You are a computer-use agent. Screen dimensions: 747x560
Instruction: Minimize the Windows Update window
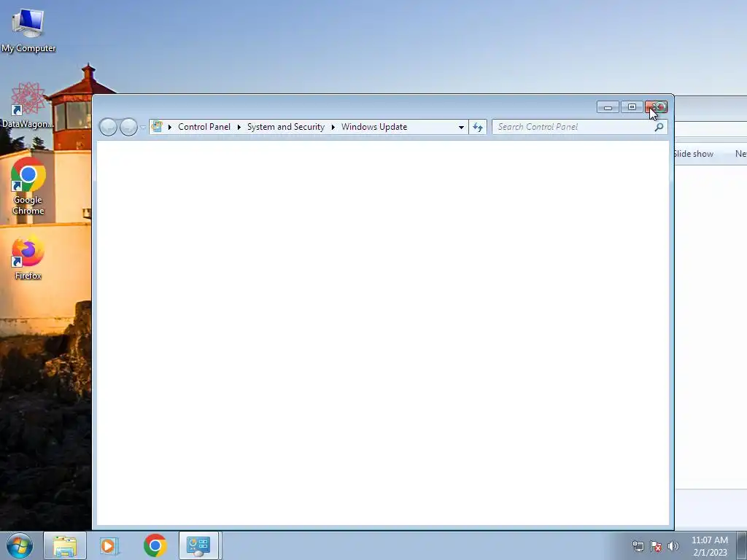tap(608, 107)
